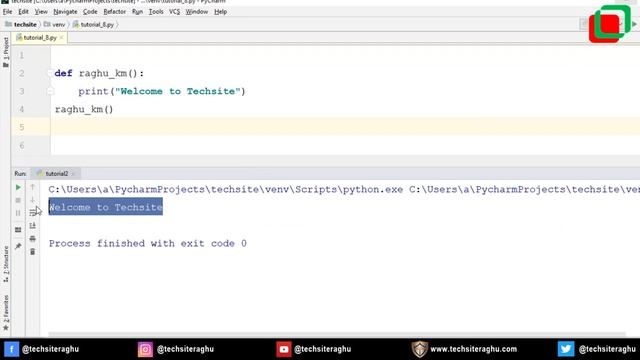Click the Print console output icon

coord(33,238)
